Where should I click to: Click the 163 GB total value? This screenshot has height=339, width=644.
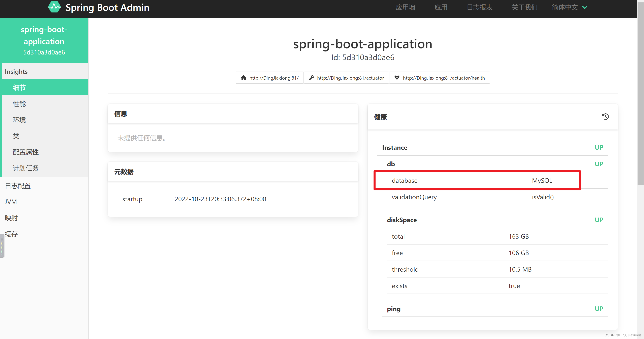pos(518,236)
